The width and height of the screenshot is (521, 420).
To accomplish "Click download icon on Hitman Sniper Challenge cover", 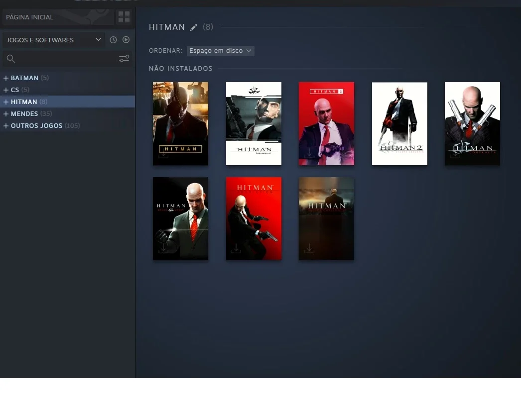I will [309, 248].
